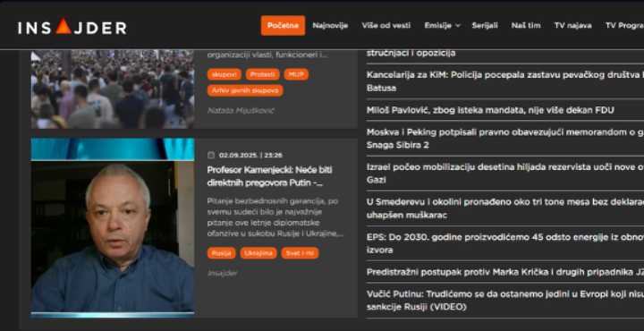
Task: Click the Rusija tag
Action: coord(222,253)
